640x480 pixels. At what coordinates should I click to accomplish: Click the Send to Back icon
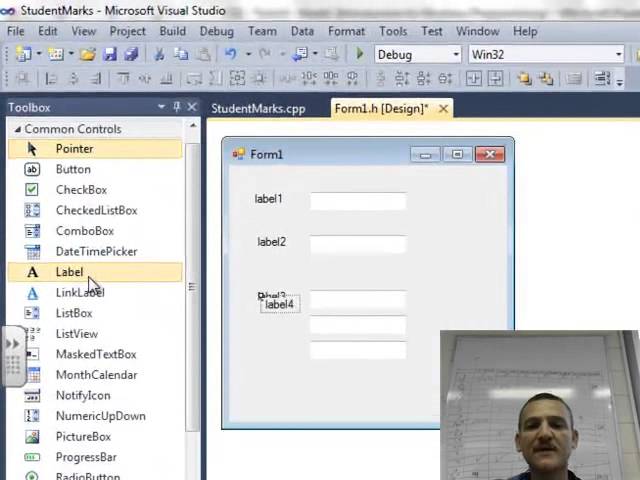click(x=546, y=78)
